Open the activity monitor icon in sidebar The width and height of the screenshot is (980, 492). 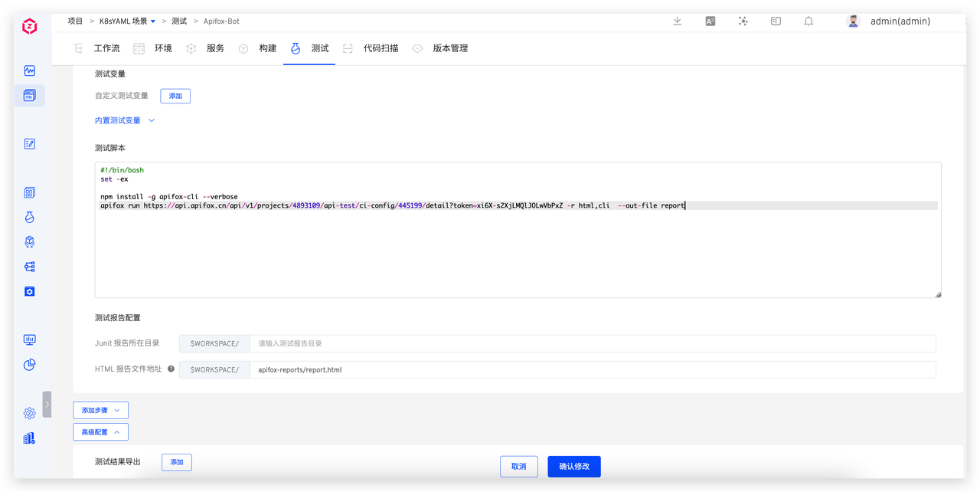[x=30, y=71]
